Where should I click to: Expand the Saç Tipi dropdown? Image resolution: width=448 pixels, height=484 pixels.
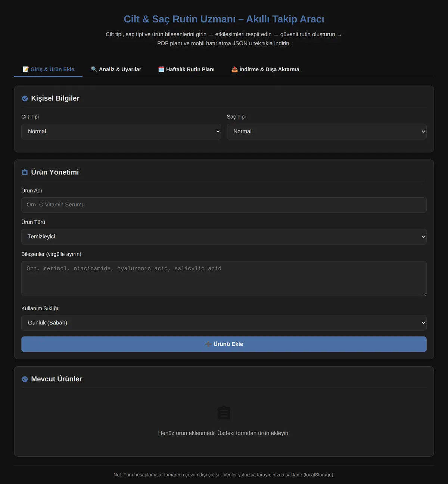pyautogui.click(x=327, y=132)
